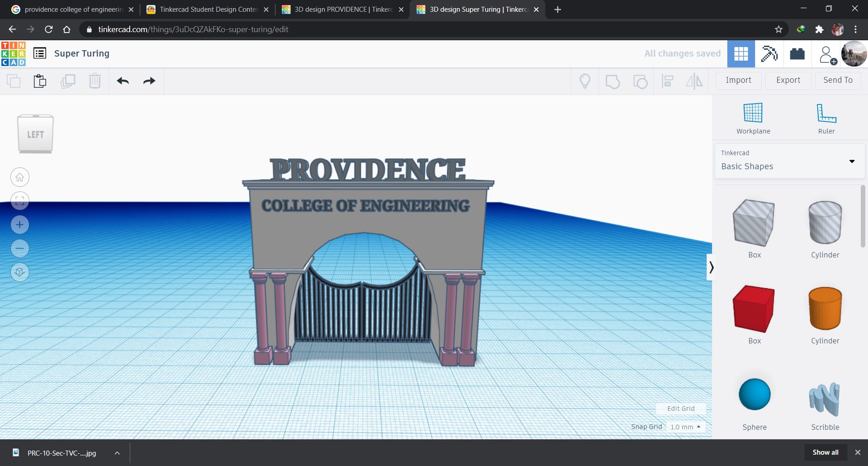Screen dimensions: 868x466
Task: Click the Ungroup shapes icon
Action: pyautogui.click(x=640, y=81)
